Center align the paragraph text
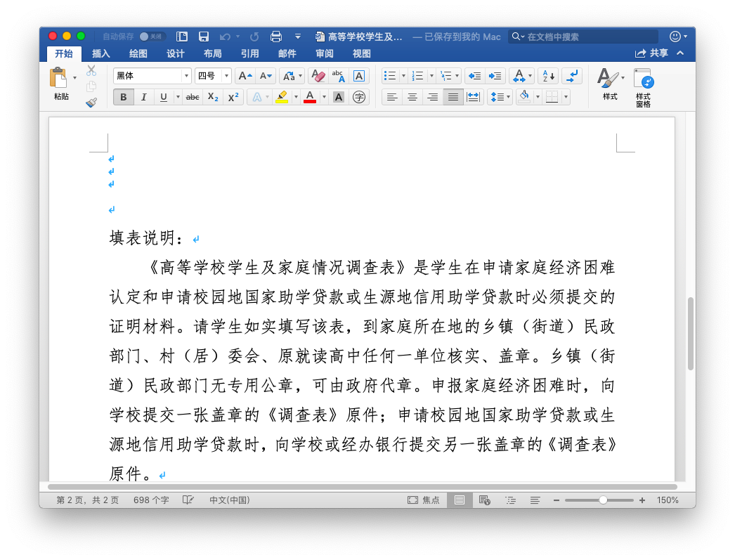The width and height of the screenshot is (735, 560). (412, 97)
